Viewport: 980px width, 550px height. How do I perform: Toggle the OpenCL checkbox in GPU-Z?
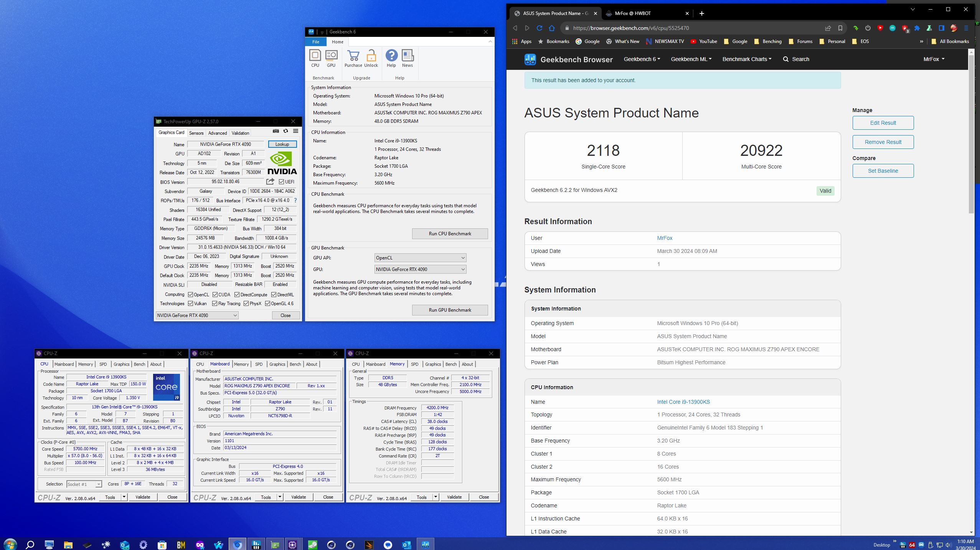(x=190, y=295)
